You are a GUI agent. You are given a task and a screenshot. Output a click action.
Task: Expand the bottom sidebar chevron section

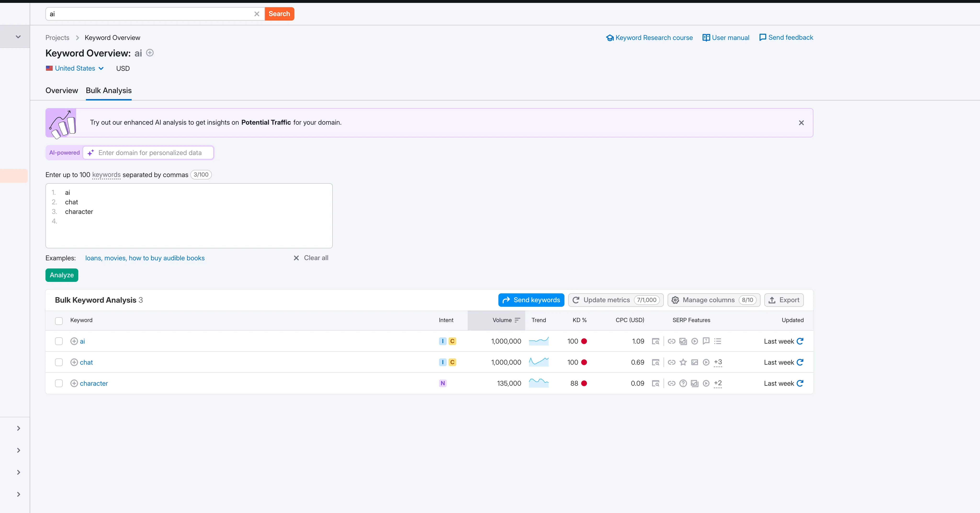click(x=18, y=494)
